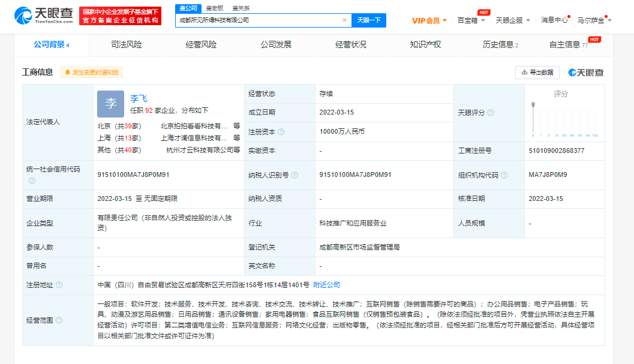Open 杭州才云科技有限公司 company link
Image resolution: width=634 pixels, height=364 pixels.
coord(200,150)
